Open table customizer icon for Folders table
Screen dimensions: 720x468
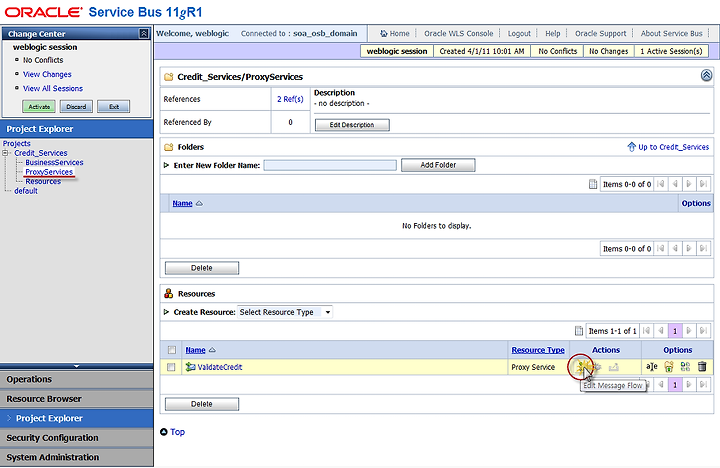coord(593,184)
